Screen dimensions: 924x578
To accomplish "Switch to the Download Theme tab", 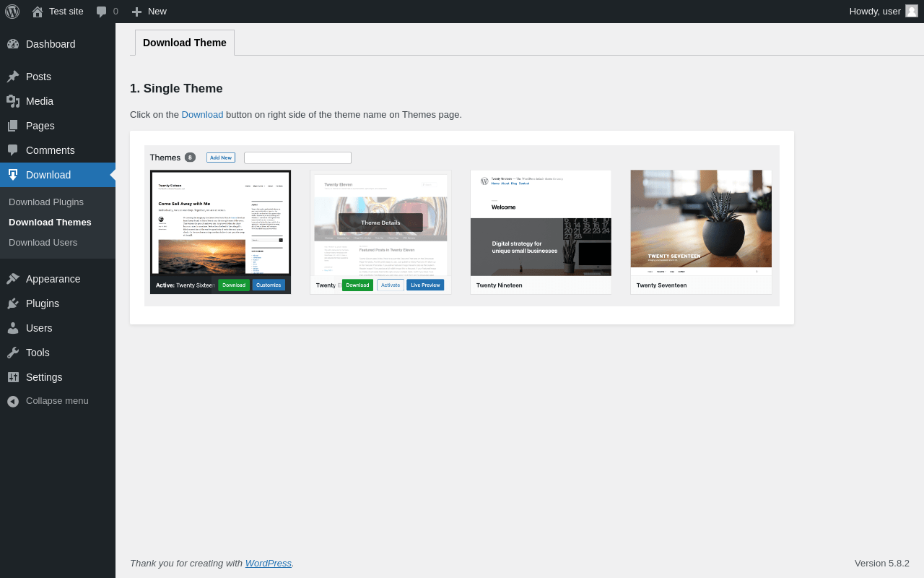I will point(185,43).
